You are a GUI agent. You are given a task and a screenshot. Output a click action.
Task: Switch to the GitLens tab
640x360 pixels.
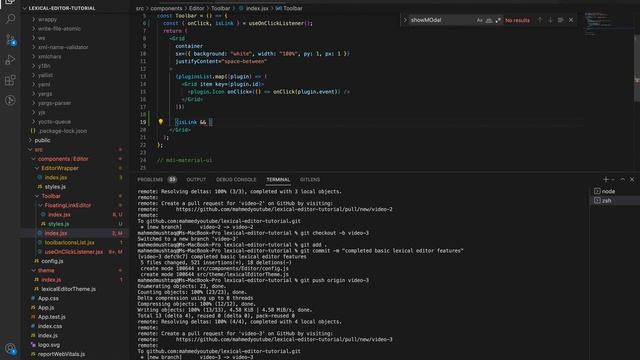pyautogui.click(x=310, y=179)
